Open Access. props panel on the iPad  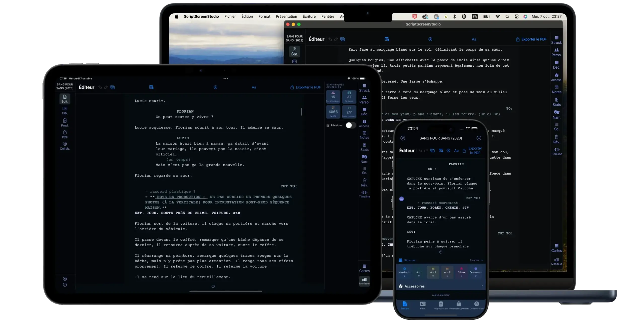tap(364, 123)
